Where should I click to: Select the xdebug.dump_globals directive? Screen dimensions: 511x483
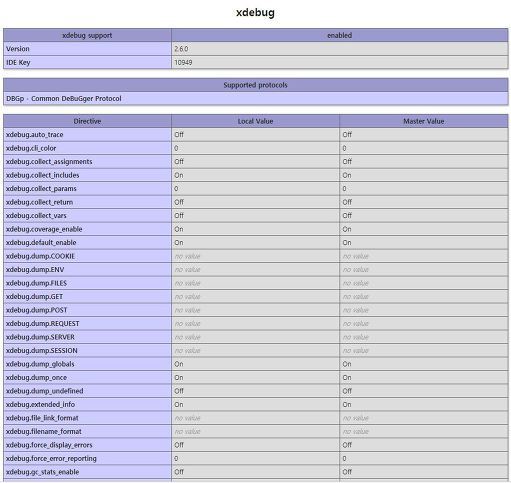(x=40, y=364)
